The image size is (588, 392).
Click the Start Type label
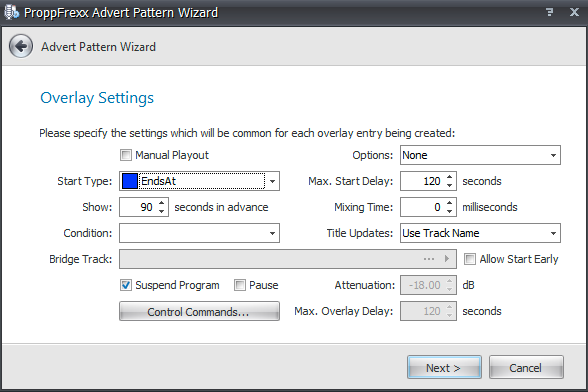click(x=85, y=181)
